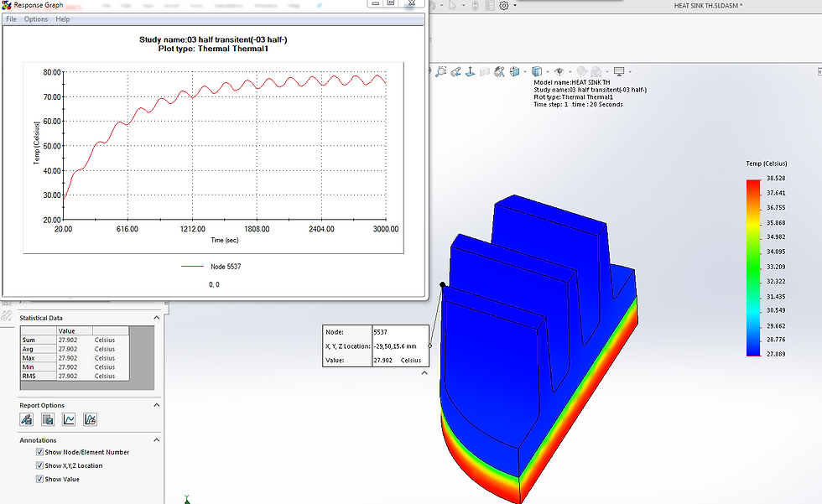Collapse the Report Options section
Image resolution: width=822 pixels, height=504 pixels.
pyautogui.click(x=156, y=405)
